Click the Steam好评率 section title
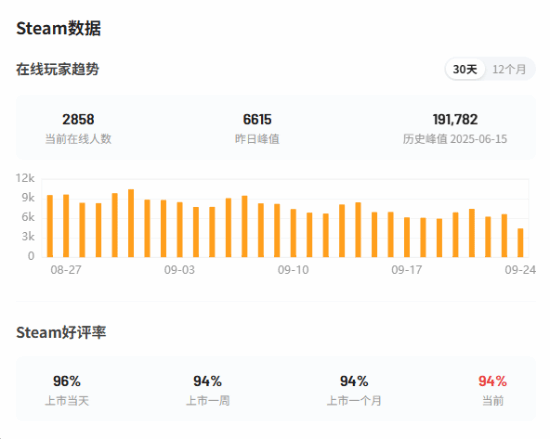Screen dimensions: 550x439 (61, 332)
